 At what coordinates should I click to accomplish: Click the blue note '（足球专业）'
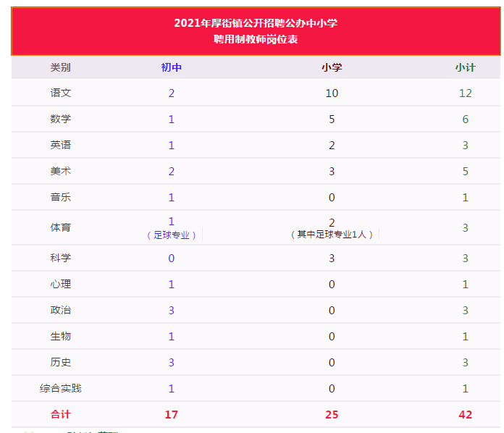point(172,235)
